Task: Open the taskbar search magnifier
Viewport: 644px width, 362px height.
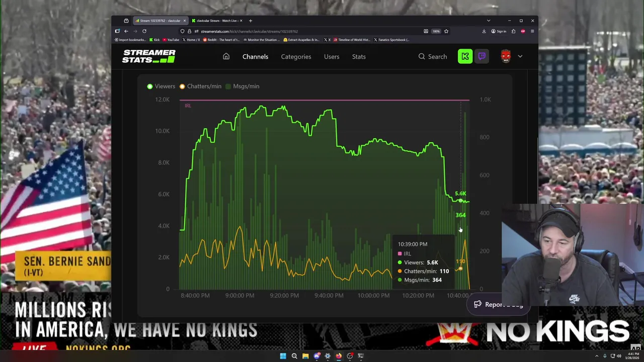Action: [x=294, y=356]
